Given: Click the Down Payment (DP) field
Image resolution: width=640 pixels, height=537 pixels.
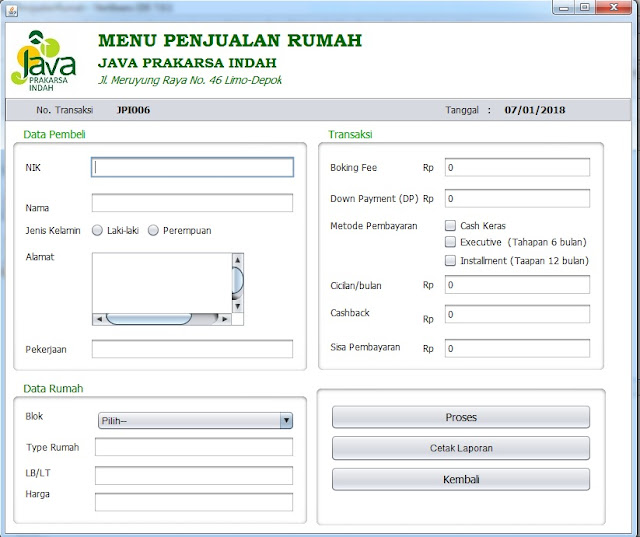Looking at the screenshot, I should 517,198.
